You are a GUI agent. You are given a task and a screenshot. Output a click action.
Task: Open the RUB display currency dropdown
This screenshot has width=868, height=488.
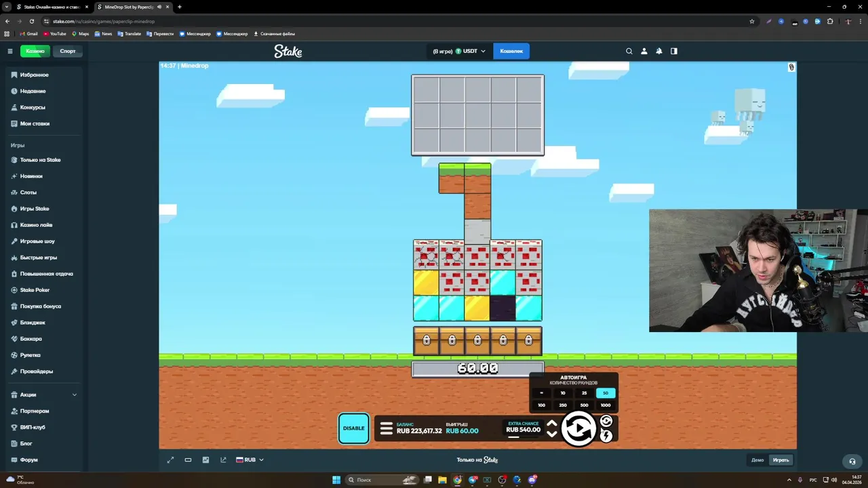pyautogui.click(x=250, y=460)
